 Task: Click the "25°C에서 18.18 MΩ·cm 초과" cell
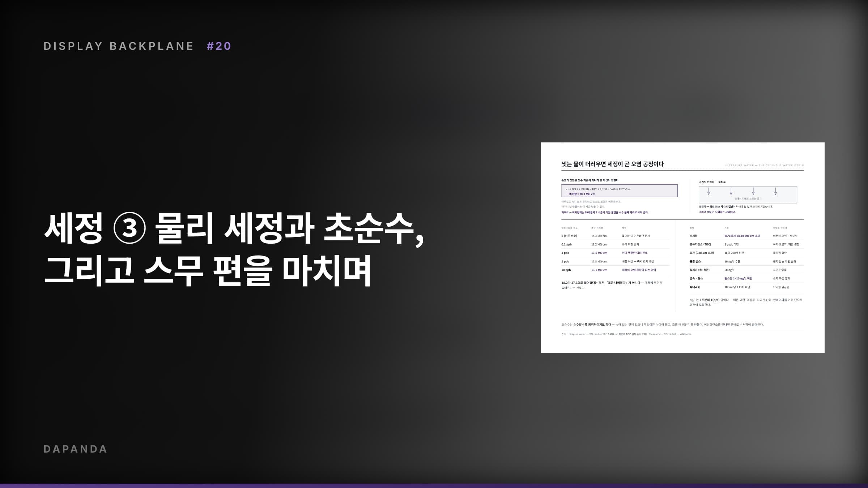click(742, 236)
